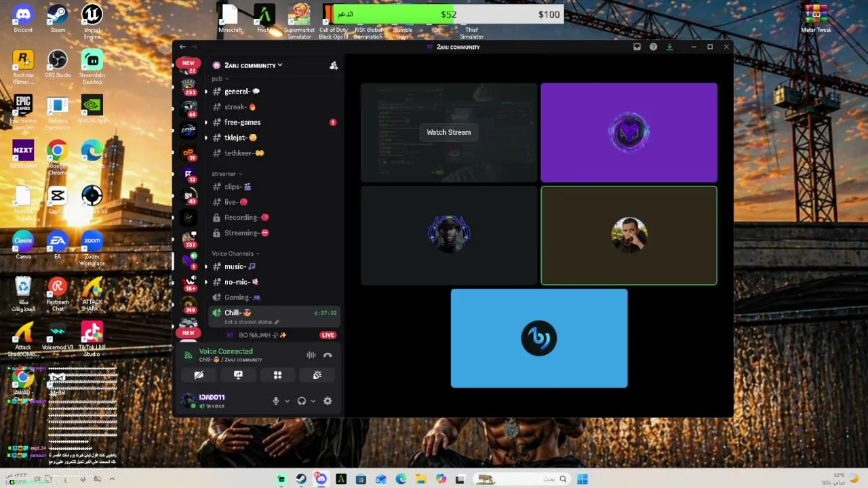Open Rockstar Games Launcher icon
Viewport: 868px width, 488px height.
[23, 67]
